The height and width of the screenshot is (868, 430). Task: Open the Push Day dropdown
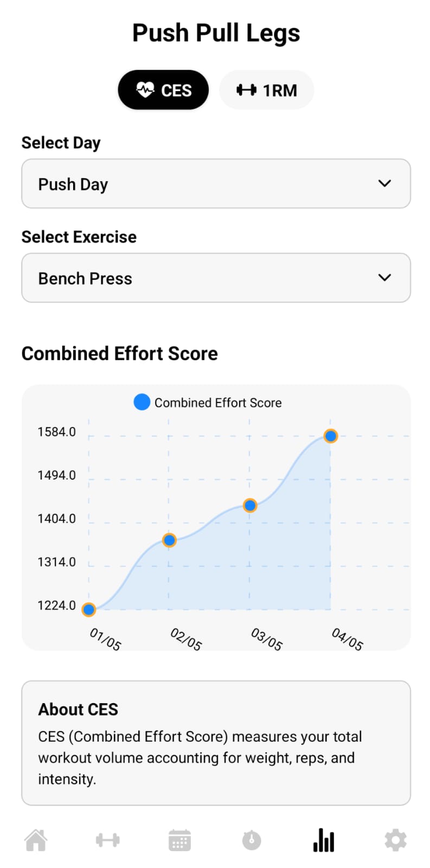pyautogui.click(x=216, y=184)
